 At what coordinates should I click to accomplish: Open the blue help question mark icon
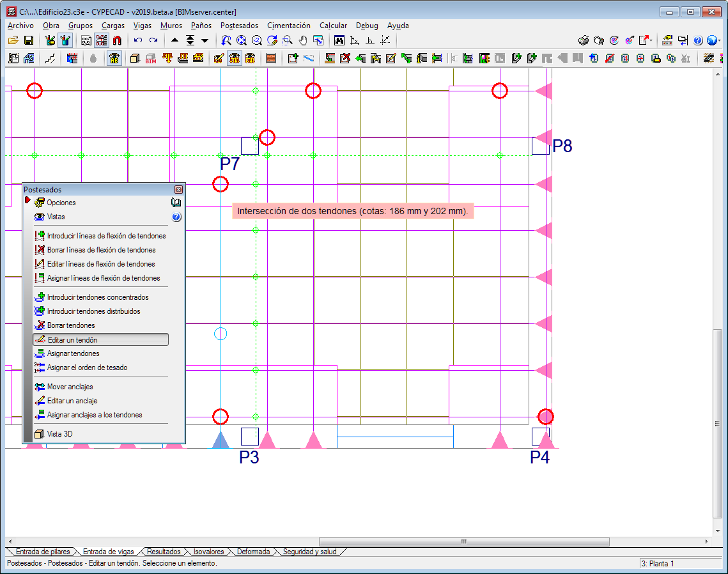click(x=698, y=40)
